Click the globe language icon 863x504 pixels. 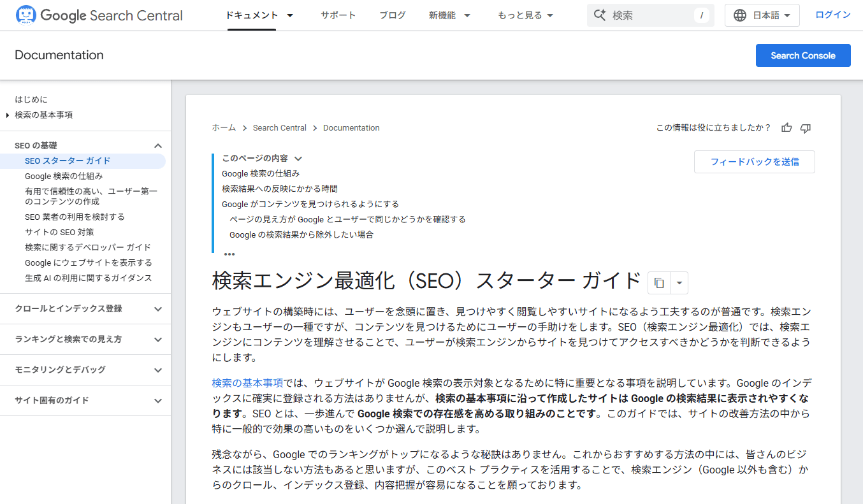pyautogui.click(x=740, y=15)
